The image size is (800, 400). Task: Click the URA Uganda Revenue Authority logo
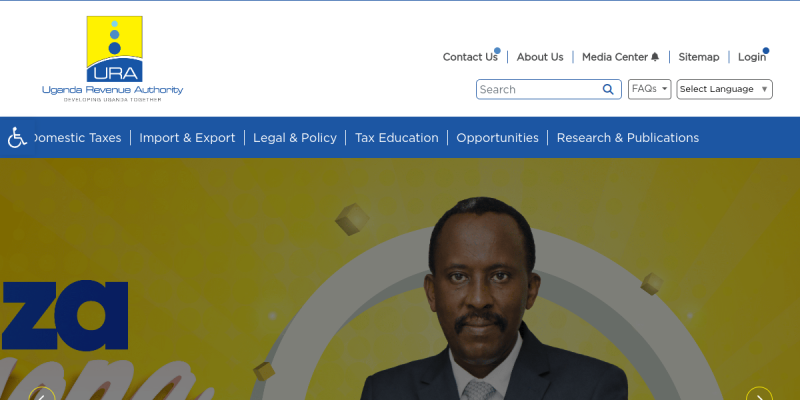(x=112, y=58)
